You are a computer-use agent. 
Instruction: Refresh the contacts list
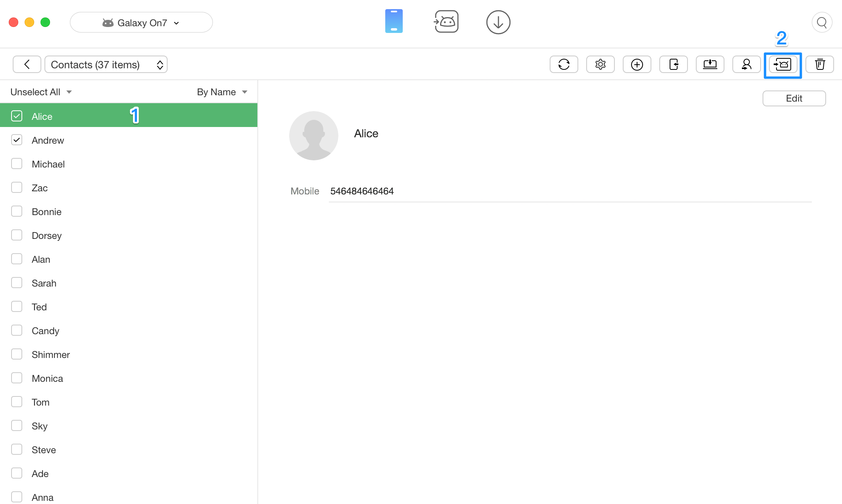point(564,64)
